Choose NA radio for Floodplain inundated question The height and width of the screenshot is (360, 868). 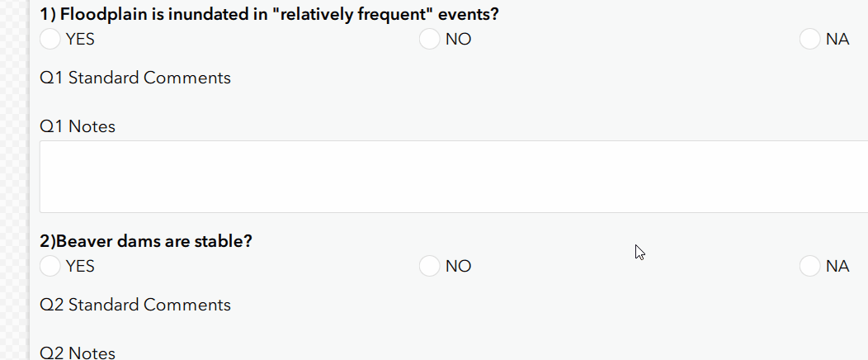809,39
